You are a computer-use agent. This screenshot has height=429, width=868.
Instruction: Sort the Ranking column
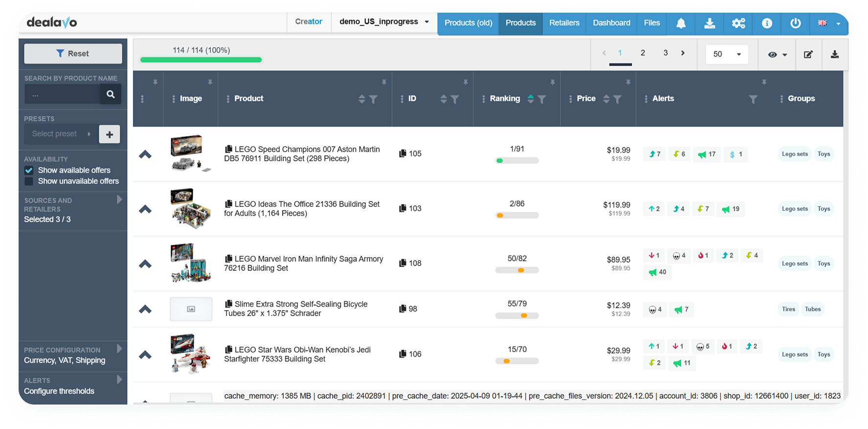(530, 99)
